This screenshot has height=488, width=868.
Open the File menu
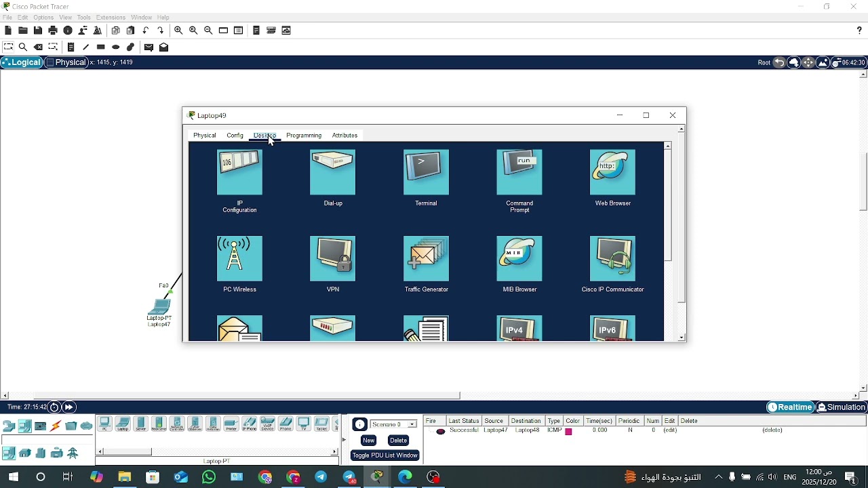tap(7, 18)
